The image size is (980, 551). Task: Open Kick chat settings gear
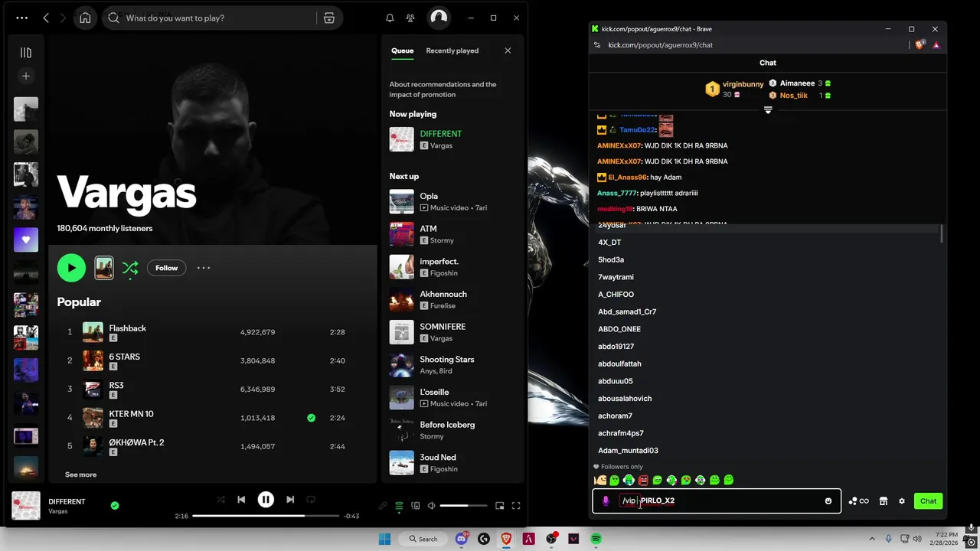902,500
